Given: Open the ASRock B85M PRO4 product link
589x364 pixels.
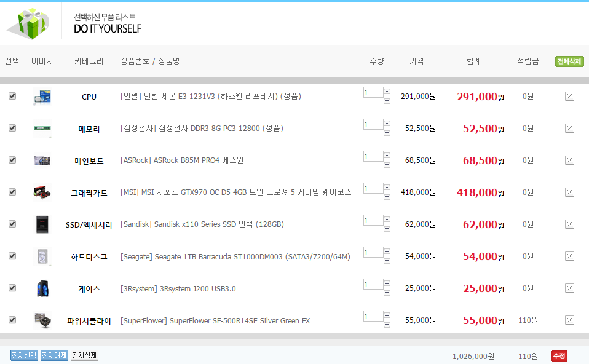Looking at the screenshot, I should (182, 160).
